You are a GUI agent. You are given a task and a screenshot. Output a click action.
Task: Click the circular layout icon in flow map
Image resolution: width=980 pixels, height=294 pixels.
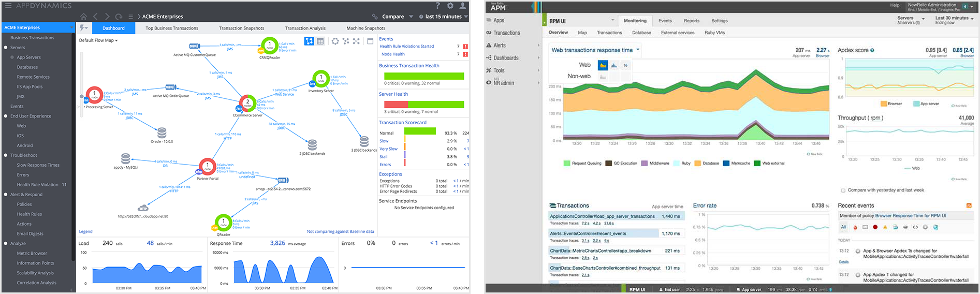coord(335,41)
